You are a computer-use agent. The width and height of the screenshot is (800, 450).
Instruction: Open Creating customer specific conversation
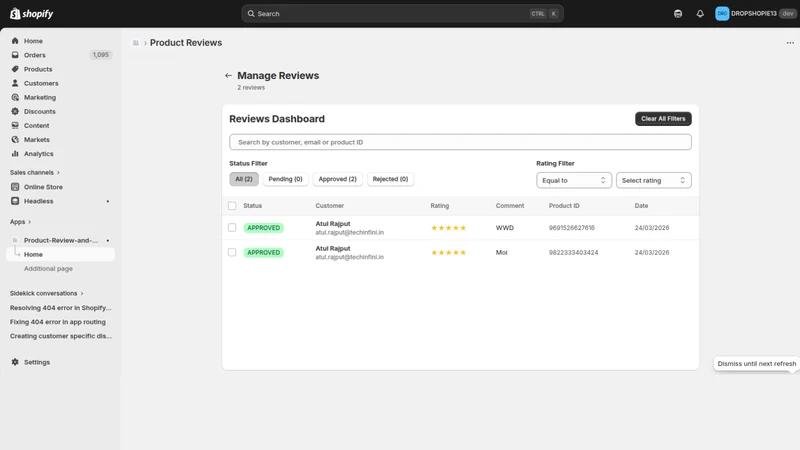coord(60,336)
